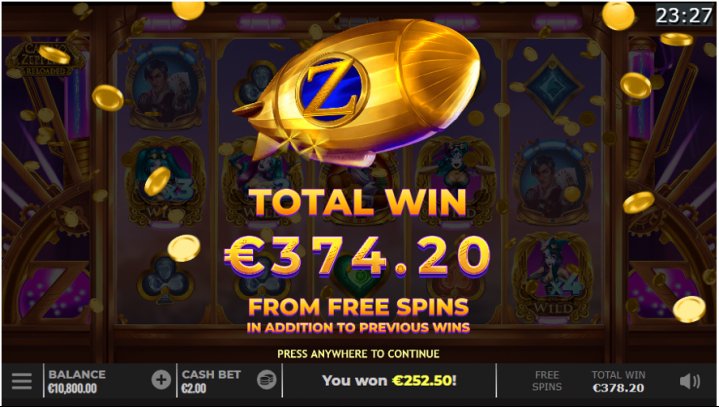Image resolution: width=719 pixels, height=407 pixels.
Task: Click the Casino Zeppelin Reloaded logo
Action: point(45,60)
